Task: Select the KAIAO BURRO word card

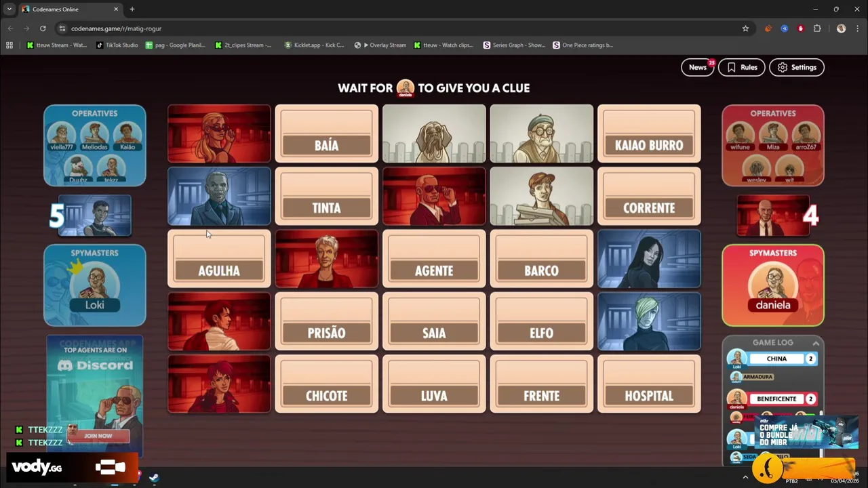Action: click(649, 134)
